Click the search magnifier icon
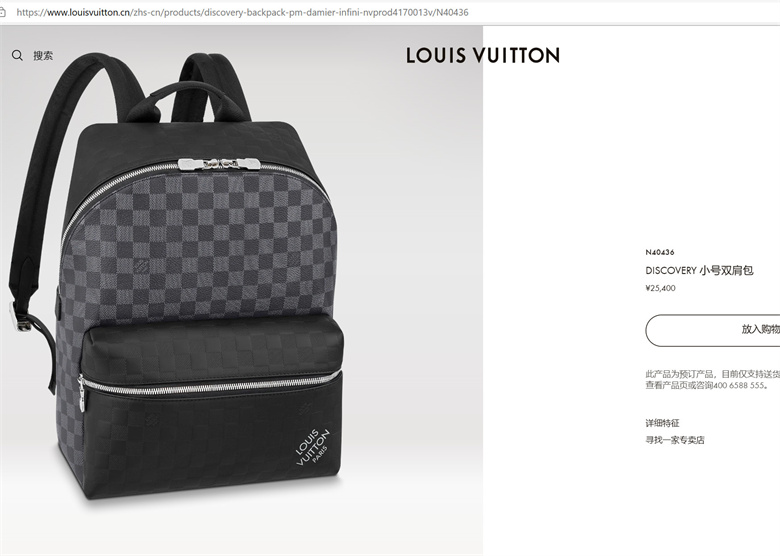780x556 pixels. point(17,55)
